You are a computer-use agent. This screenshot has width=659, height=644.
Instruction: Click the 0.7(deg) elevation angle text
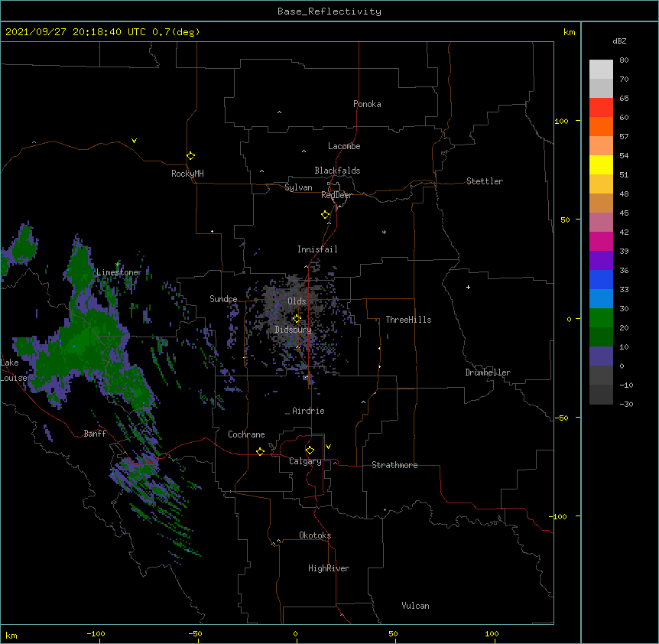click(176, 32)
